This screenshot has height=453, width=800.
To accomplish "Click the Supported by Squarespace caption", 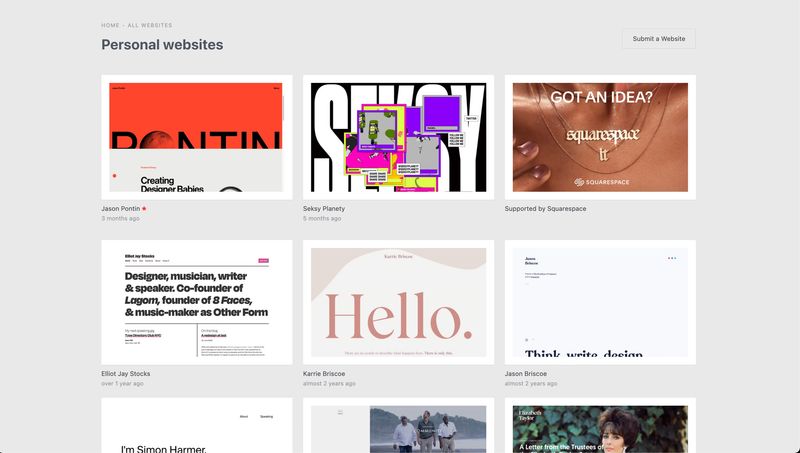I will (x=545, y=208).
